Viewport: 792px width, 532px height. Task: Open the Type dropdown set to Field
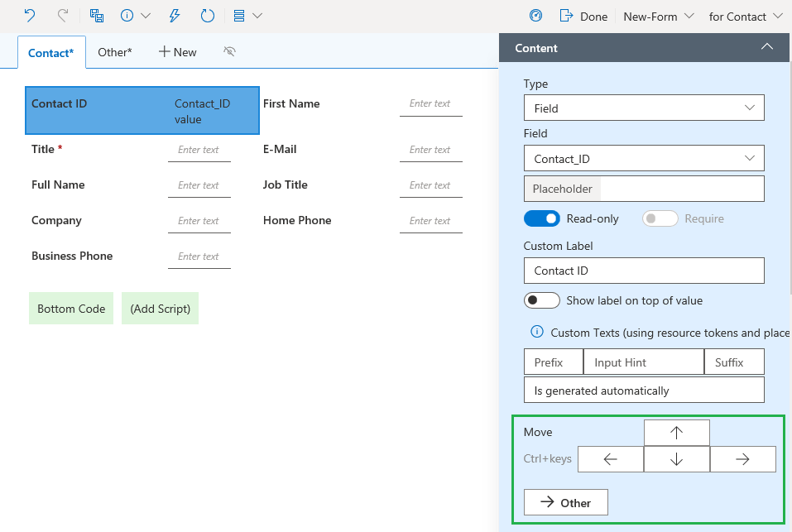pyautogui.click(x=643, y=108)
